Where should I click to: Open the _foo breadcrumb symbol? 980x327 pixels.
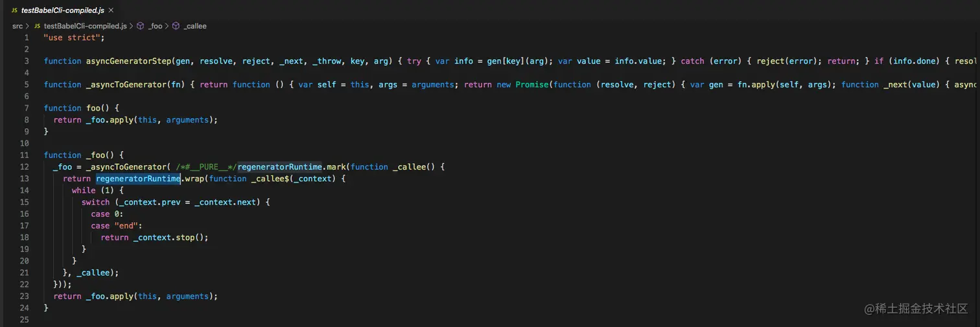[155, 26]
